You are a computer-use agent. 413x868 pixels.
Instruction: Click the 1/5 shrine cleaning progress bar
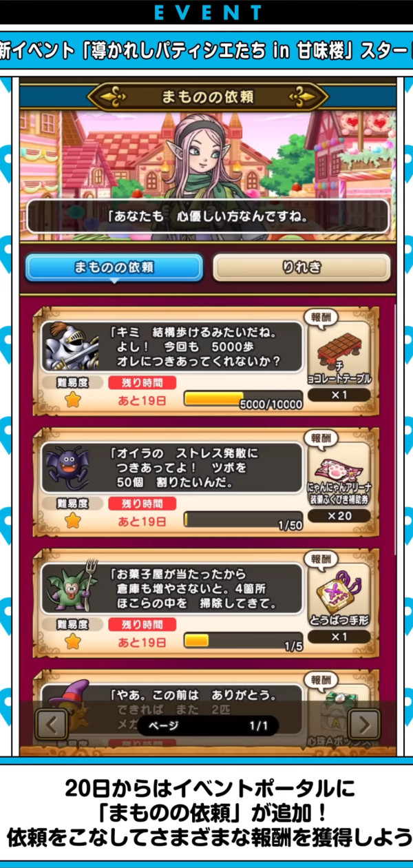tap(243, 640)
